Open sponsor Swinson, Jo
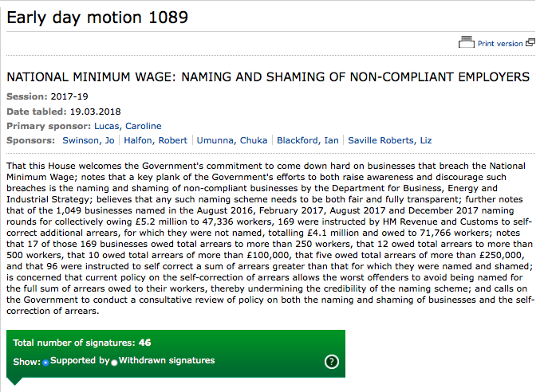548x392 pixels. click(x=89, y=140)
